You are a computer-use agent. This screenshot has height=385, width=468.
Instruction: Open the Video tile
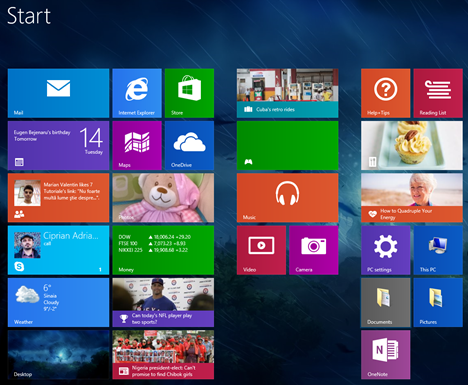[261, 250]
